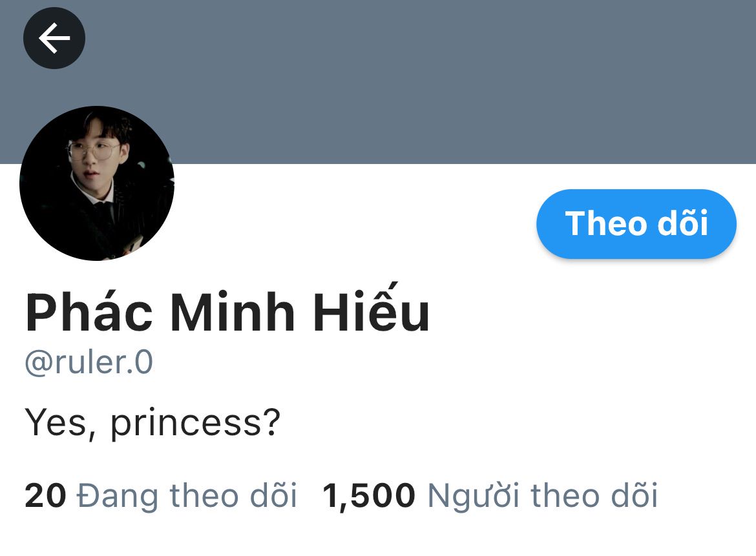Select the @ruler.0 username handle
The width and height of the screenshot is (756, 556).
click(89, 362)
